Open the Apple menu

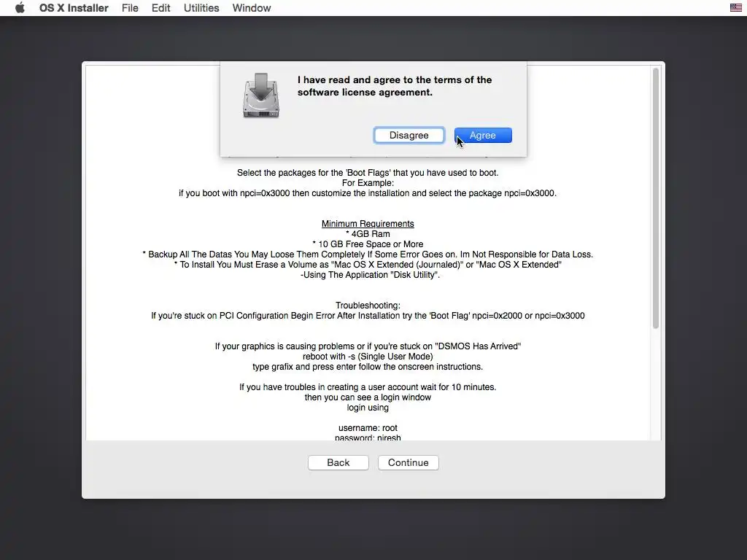[x=20, y=7]
